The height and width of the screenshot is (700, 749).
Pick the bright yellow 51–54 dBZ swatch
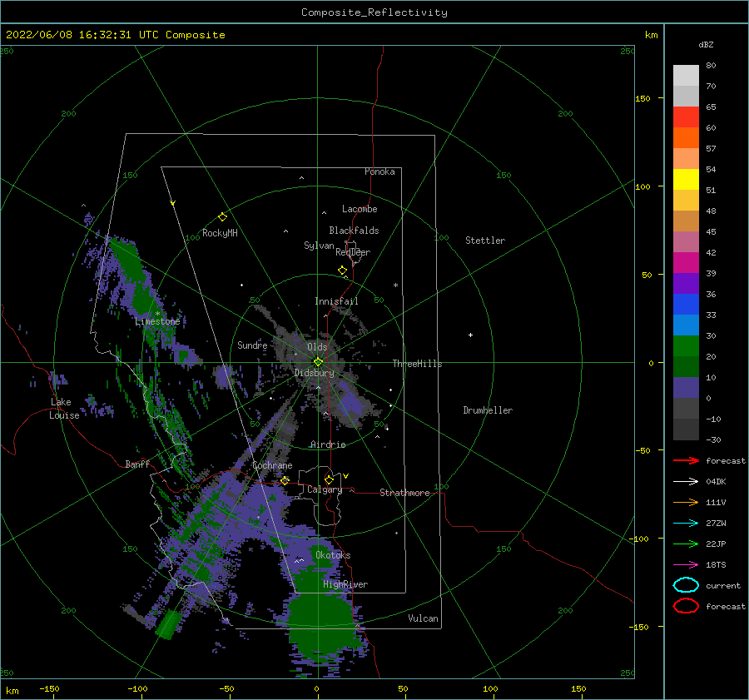686,180
